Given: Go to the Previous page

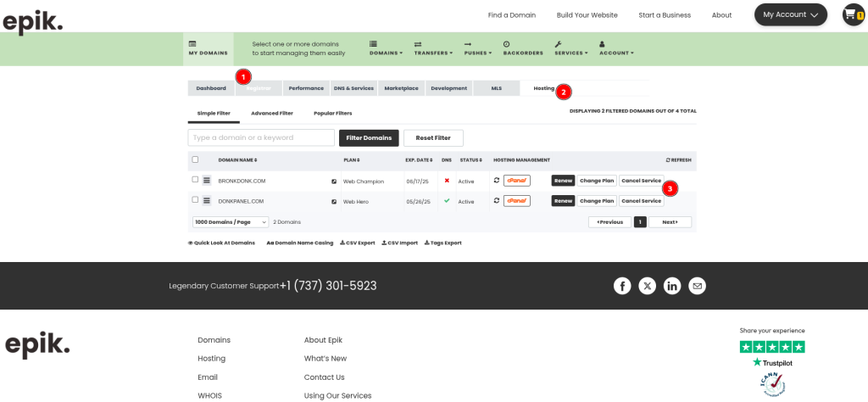Looking at the screenshot, I should (609, 222).
